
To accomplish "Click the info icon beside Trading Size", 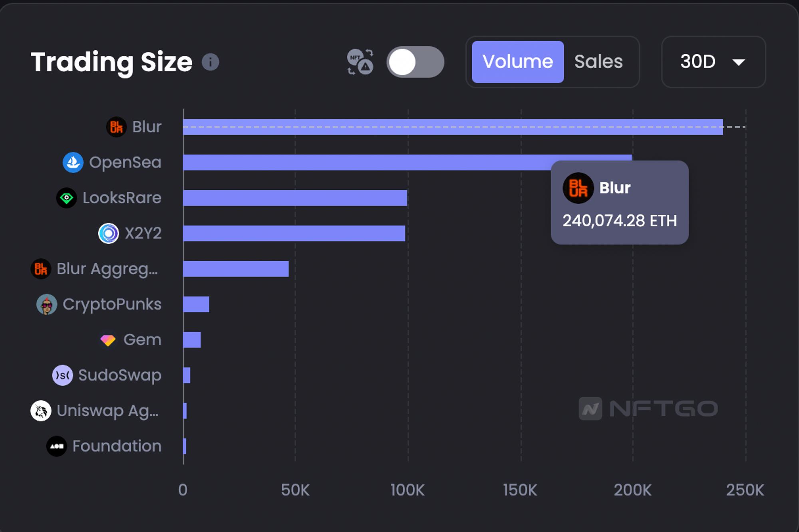I will pyautogui.click(x=210, y=62).
